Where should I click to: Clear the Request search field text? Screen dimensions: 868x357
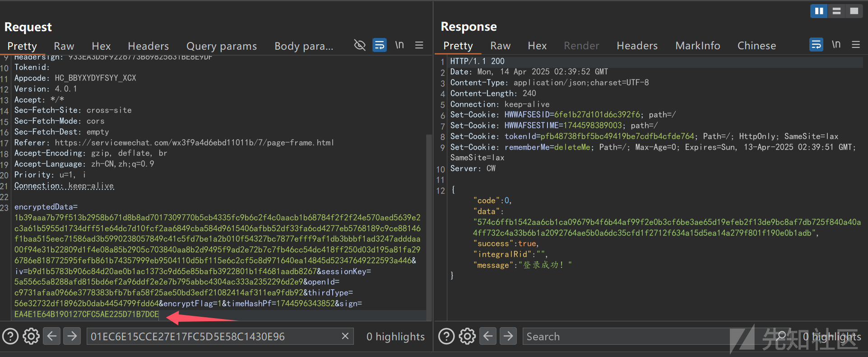pos(345,336)
